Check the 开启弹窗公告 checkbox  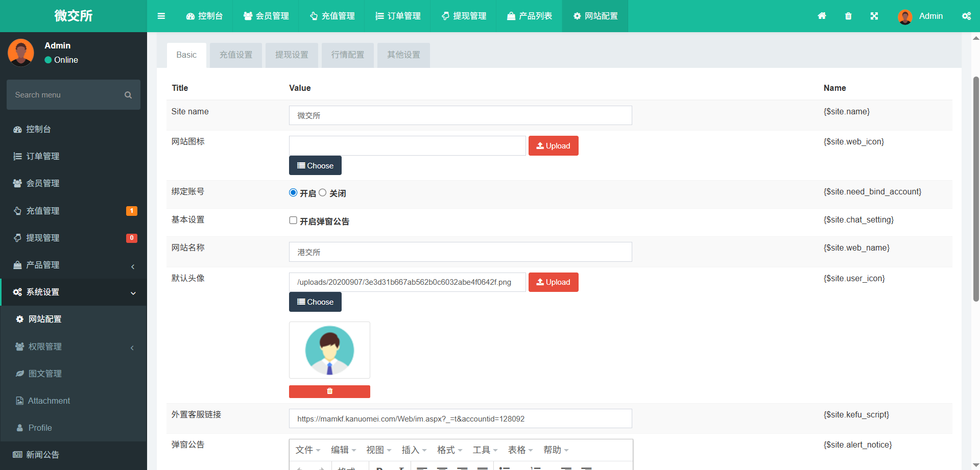coord(293,220)
